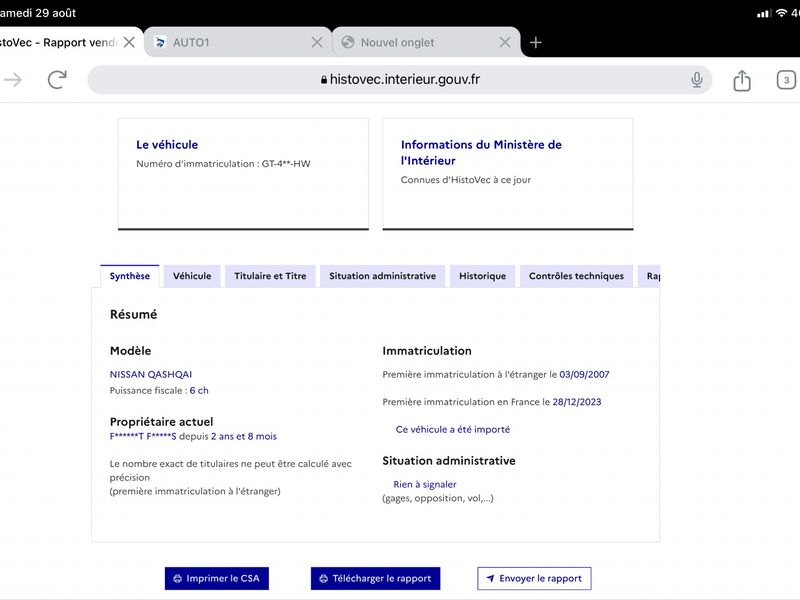Open the share sheet icon
This screenshot has width=800, height=600.
[x=742, y=80]
